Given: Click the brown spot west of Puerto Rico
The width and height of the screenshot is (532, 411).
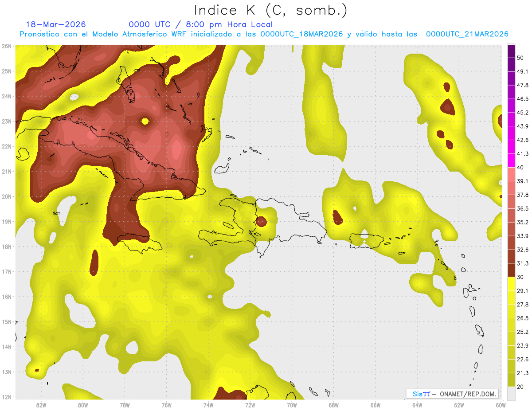Looking at the screenshot, I should coord(336,217).
